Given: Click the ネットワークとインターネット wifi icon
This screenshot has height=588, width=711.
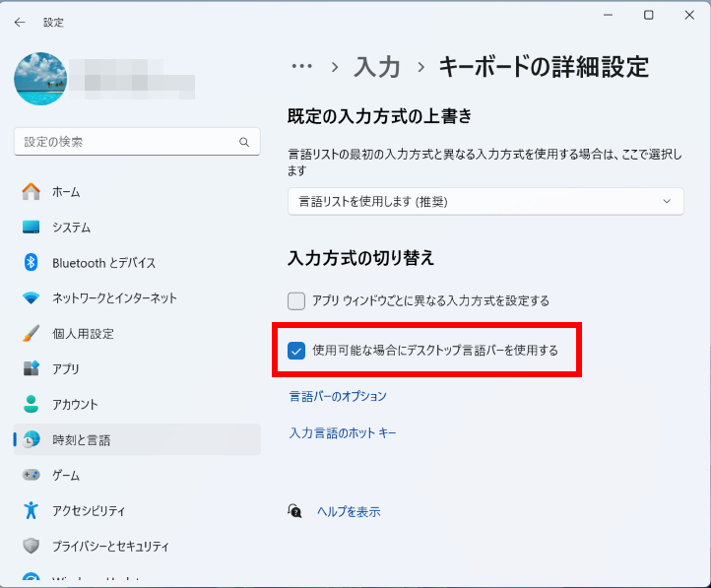Looking at the screenshot, I should [31, 297].
